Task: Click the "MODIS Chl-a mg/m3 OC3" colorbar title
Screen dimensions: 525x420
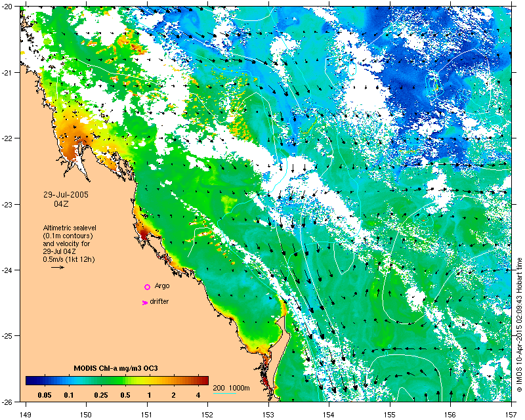Action: tap(116, 368)
